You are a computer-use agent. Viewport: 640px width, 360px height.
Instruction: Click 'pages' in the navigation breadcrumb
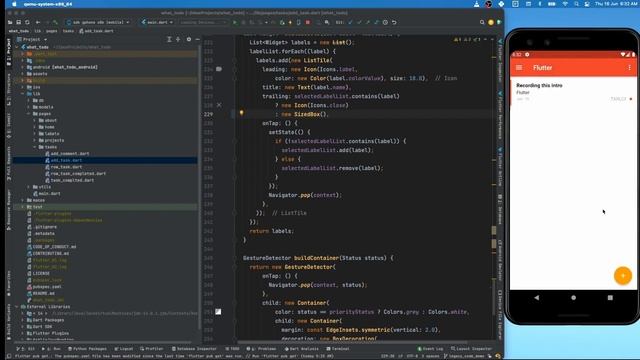pos(52,31)
